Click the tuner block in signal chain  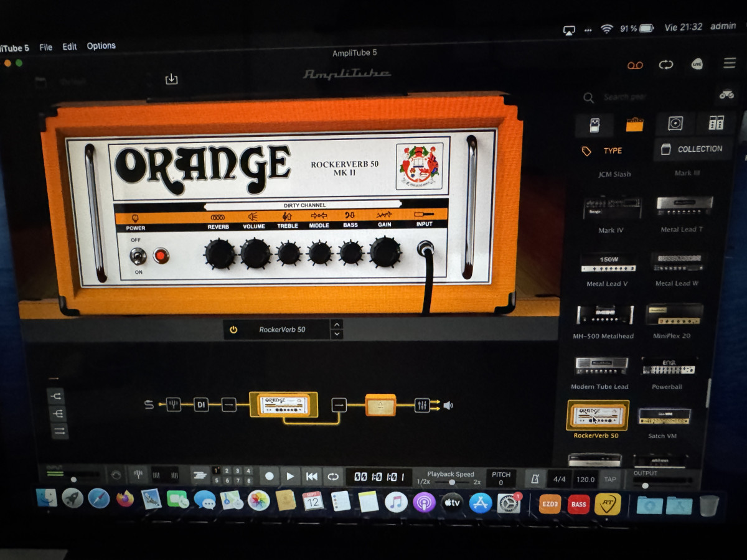(174, 405)
